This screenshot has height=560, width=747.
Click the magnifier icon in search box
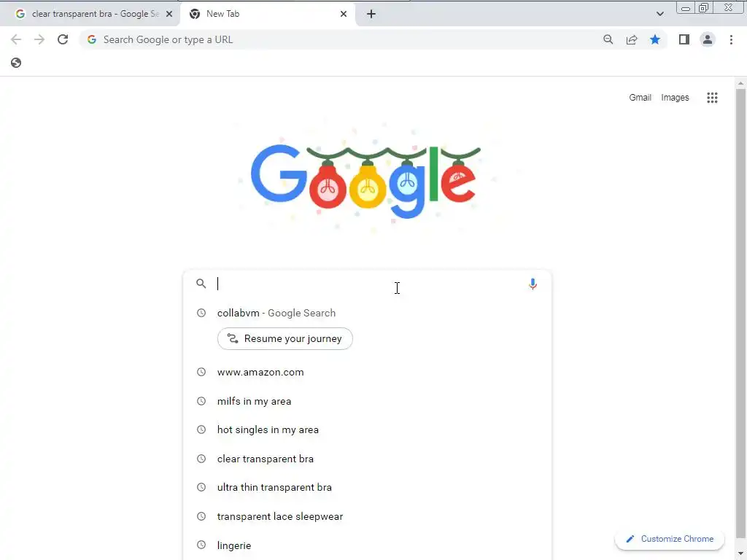[x=201, y=284]
